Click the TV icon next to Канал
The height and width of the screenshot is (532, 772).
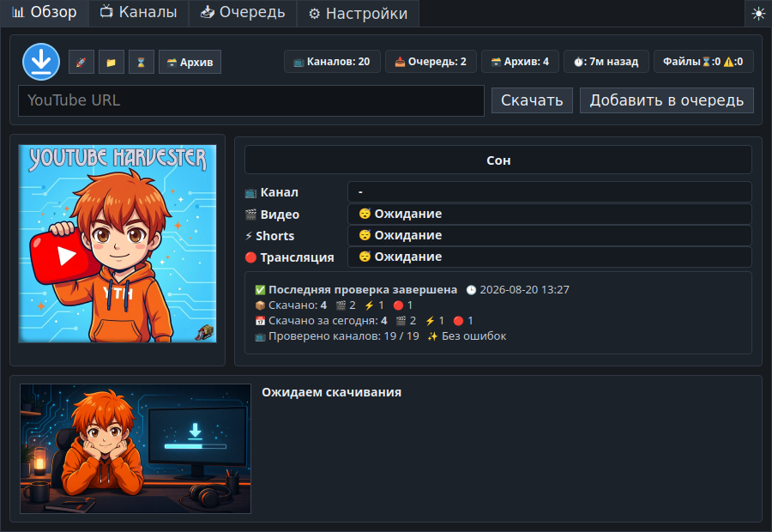click(250, 192)
